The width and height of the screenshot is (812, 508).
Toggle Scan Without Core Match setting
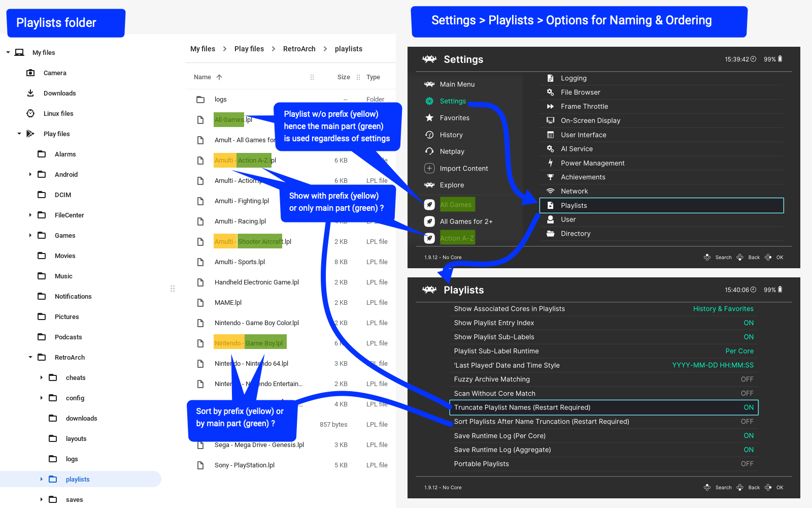point(604,393)
